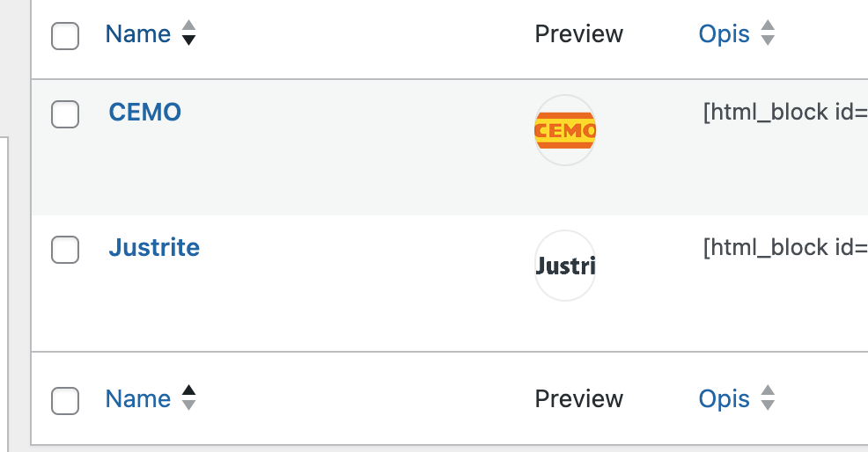Click the footer Name column link
868x452 pixels.
pos(138,398)
